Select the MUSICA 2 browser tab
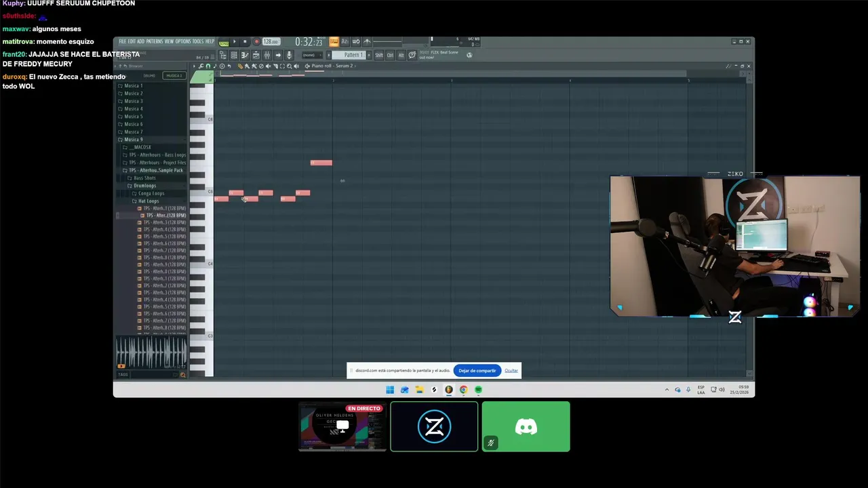The image size is (868, 488). 174,75
